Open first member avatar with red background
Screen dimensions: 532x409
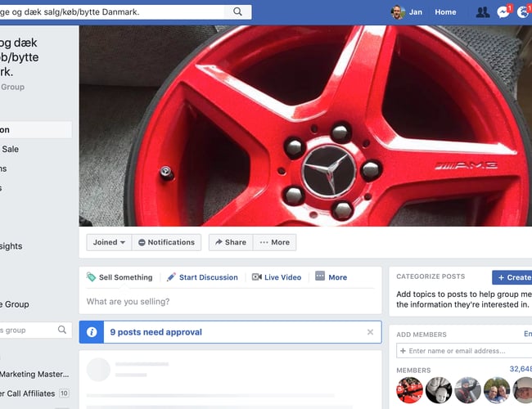click(x=409, y=390)
